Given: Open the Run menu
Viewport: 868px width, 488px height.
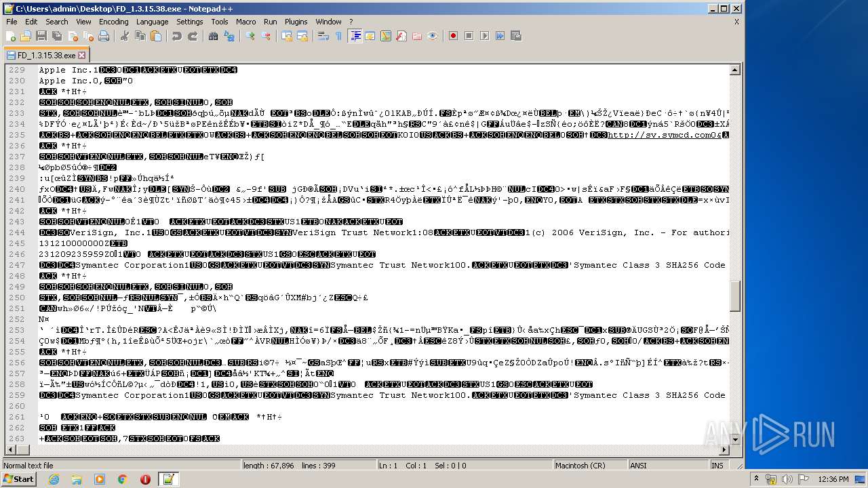Looking at the screenshot, I should (x=270, y=22).
